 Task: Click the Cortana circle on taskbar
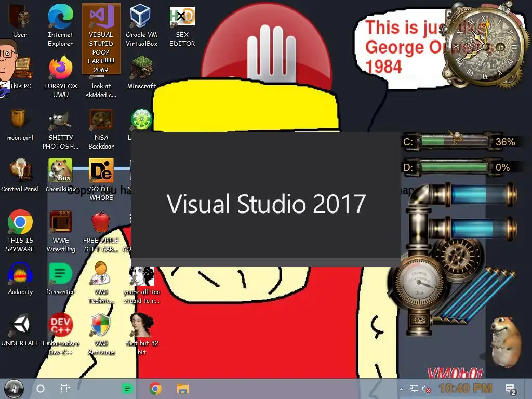tap(41, 389)
